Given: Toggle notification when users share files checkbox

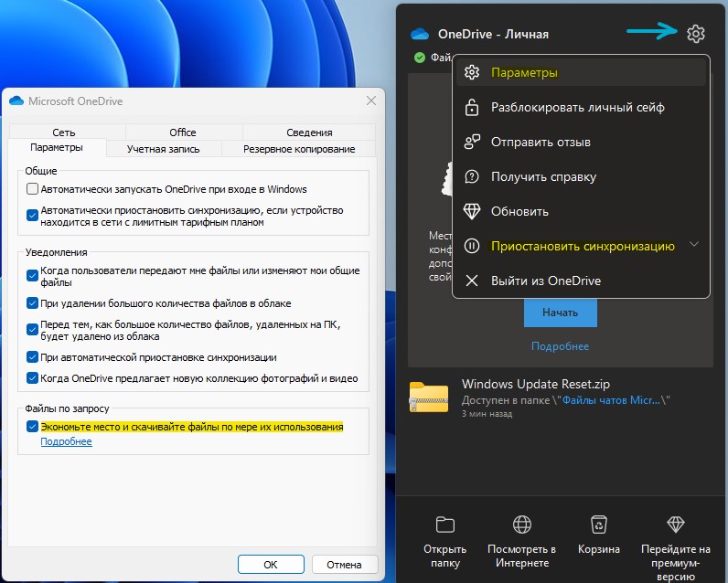Looking at the screenshot, I should pos(32,275).
